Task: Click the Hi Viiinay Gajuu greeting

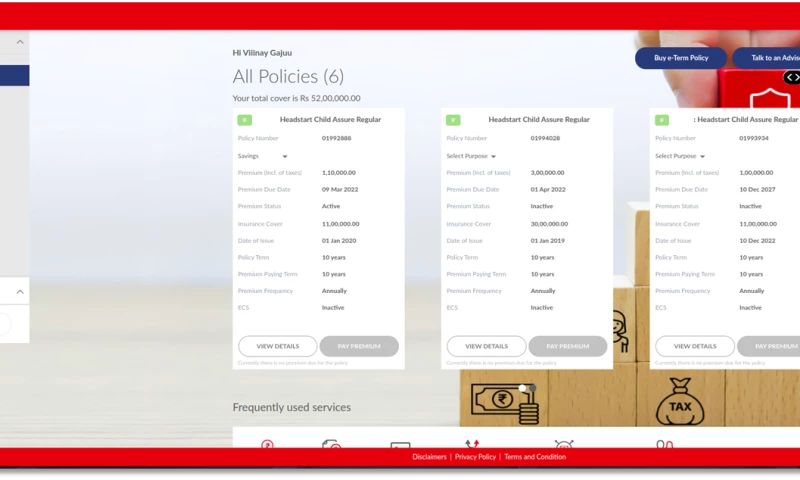Action: click(262, 53)
